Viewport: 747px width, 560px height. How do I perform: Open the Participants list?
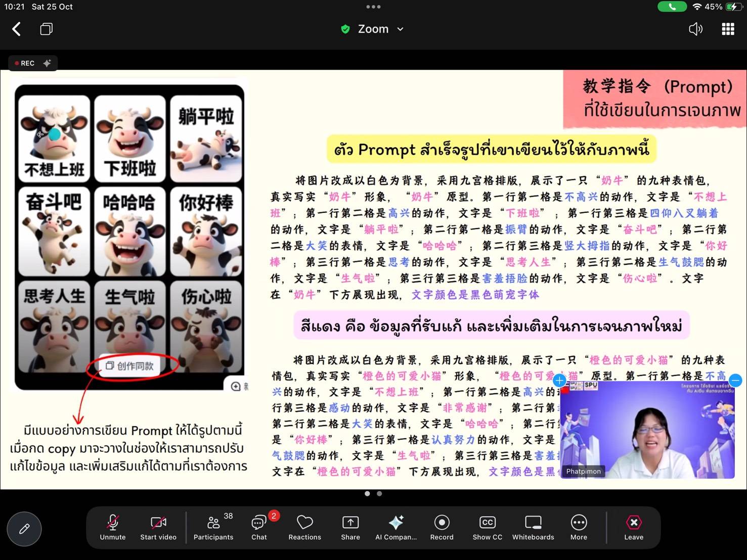click(x=213, y=528)
